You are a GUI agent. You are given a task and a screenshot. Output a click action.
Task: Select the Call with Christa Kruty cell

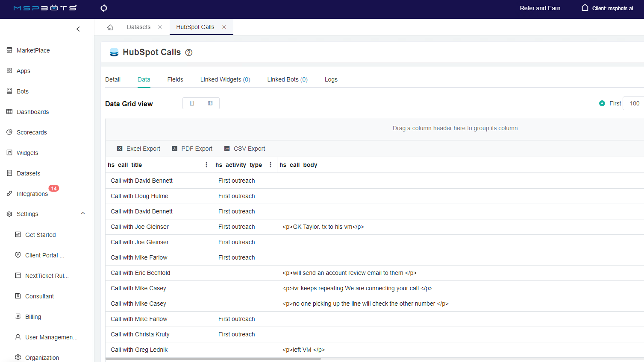click(159, 334)
